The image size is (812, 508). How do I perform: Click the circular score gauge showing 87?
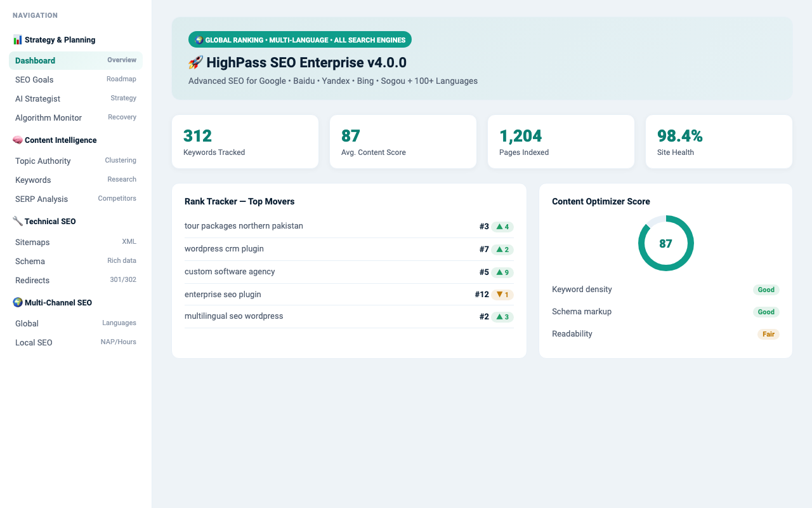pos(665,243)
